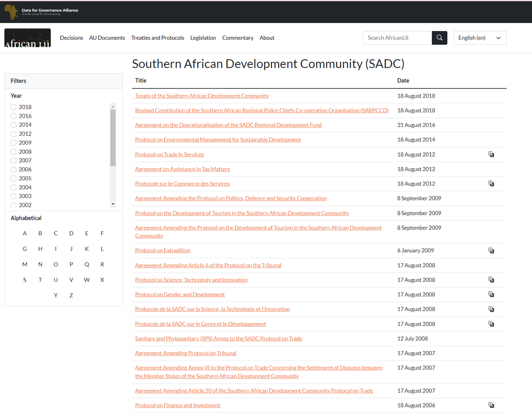Open the English (en) language dropdown

pos(480,38)
